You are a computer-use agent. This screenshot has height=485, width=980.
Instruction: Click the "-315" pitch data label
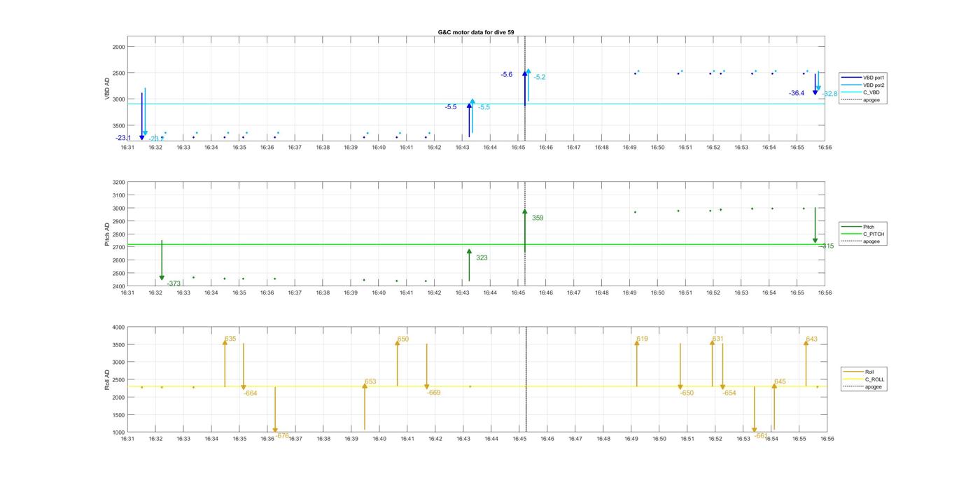pos(827,246)
